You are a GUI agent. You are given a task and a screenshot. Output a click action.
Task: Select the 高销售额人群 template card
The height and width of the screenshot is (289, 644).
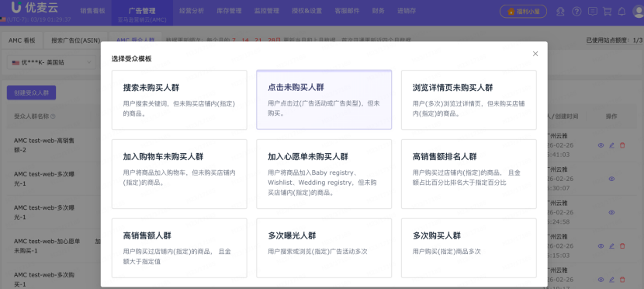[x=179, y=248]
